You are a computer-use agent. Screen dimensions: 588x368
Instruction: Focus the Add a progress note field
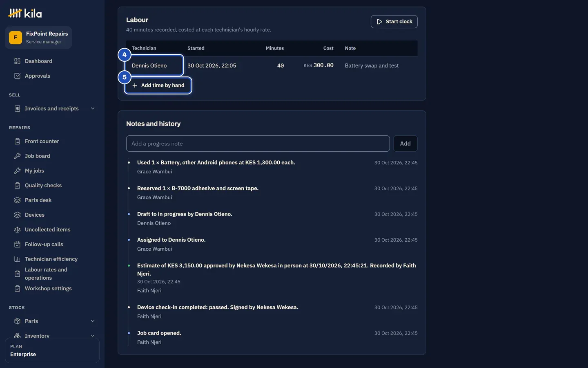click(258, 144)
